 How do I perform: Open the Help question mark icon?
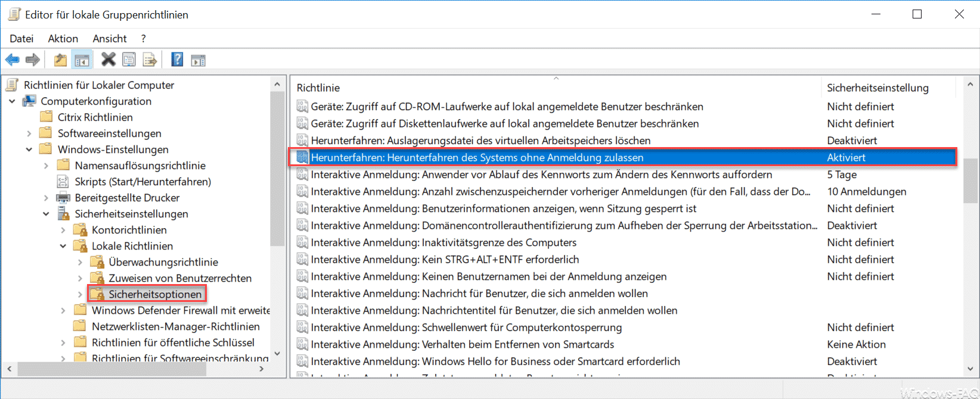[x=177, y=60]
